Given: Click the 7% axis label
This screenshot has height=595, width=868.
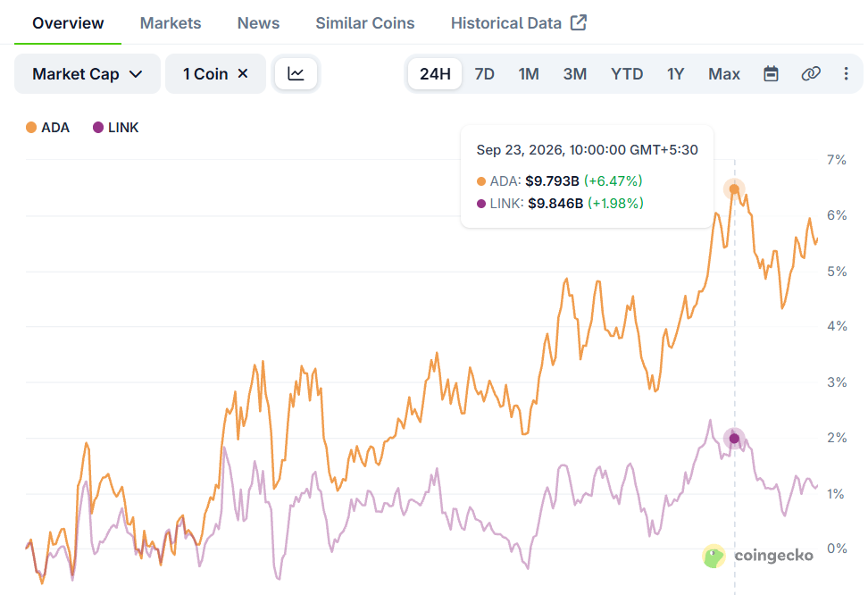Looking at the screenshot, I should [x=836, y=160].
